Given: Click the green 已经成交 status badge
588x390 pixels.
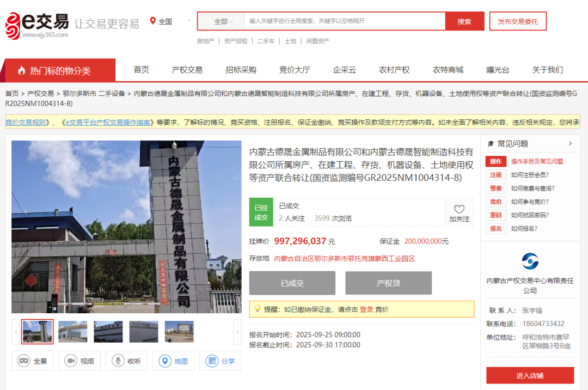Looking at the screenshot, I should point(261,212).
